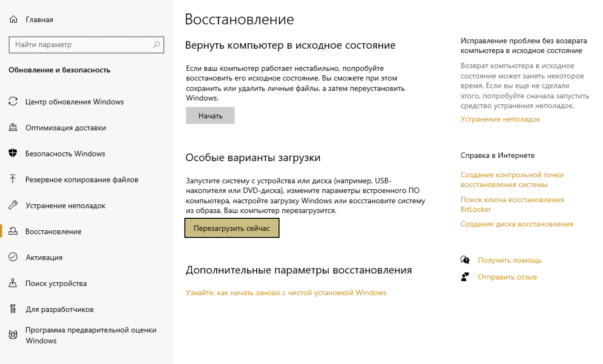Click the checkmark circle Активация icon
This screenshot has height=364, width=603.
[13, 257]
